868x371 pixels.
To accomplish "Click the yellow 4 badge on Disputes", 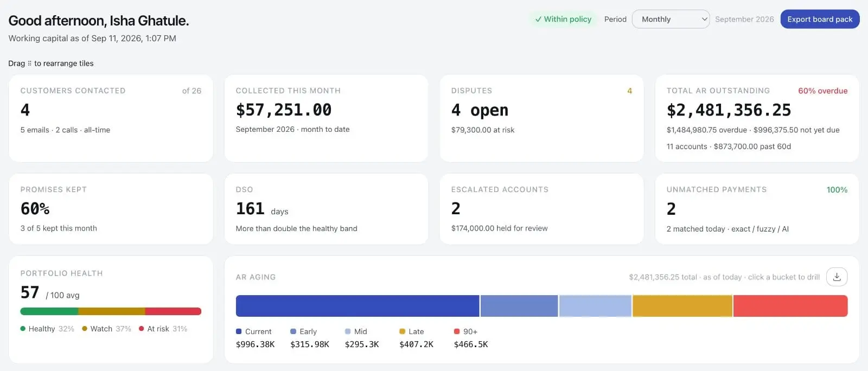I will click(x=629, y=91).
